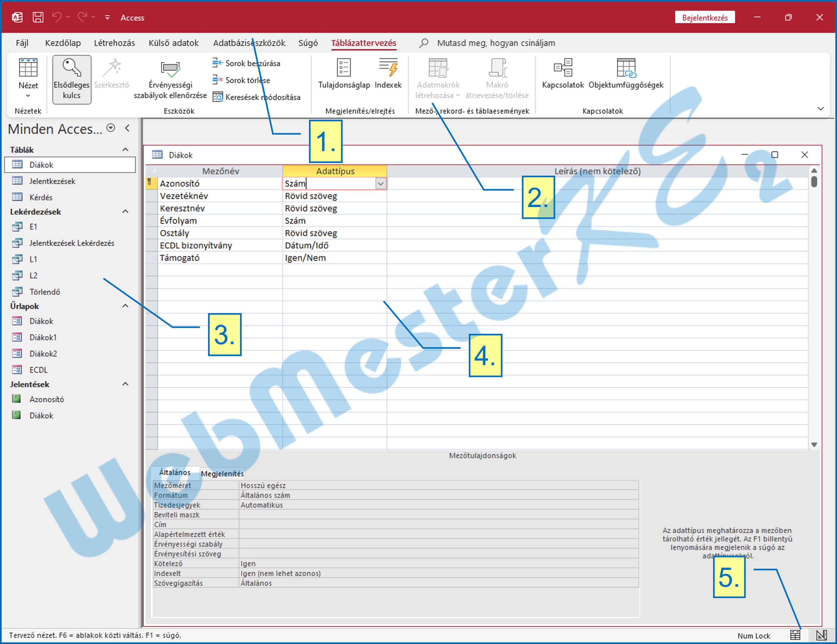The height and width of the screenshot is (644, 837).
Task: Switch to the Súgó tab
Action: (308, 43)
